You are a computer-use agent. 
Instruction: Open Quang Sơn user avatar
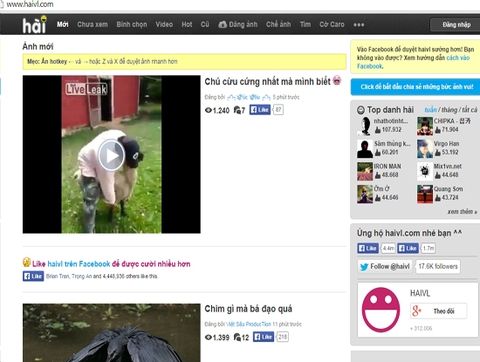click(425, 194)
